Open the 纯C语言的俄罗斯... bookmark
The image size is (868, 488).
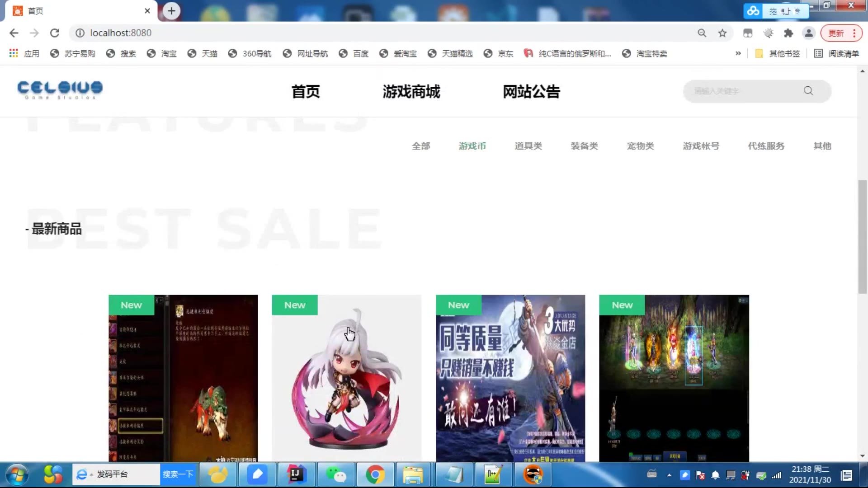pos(567,53)
